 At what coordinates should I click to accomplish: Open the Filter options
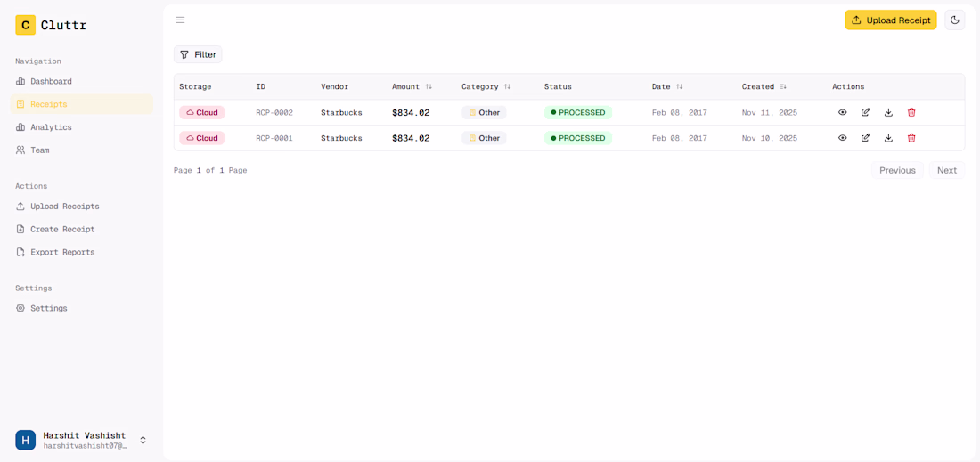(x=198, y=54)
